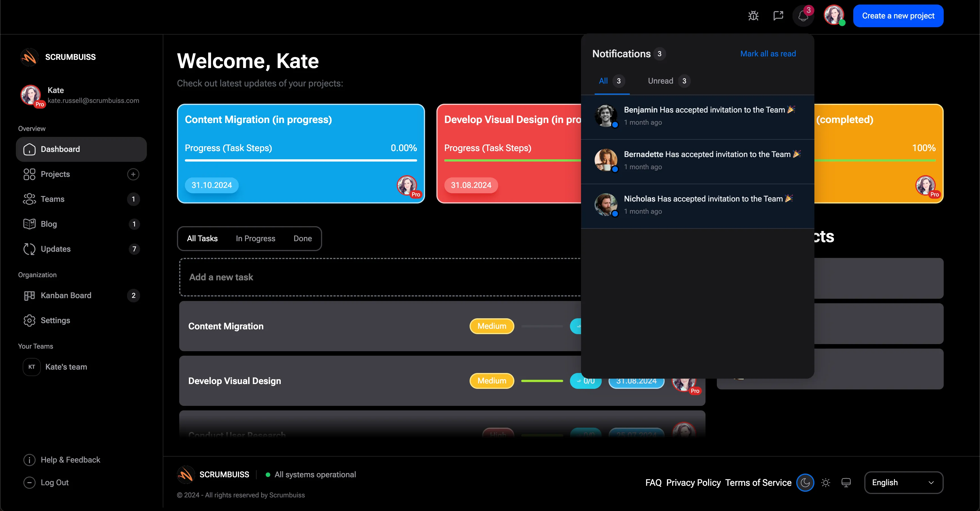Viewport: 980px width, 511px height.
Task: Switch to dark mode with moon icon
Action: 805,482
